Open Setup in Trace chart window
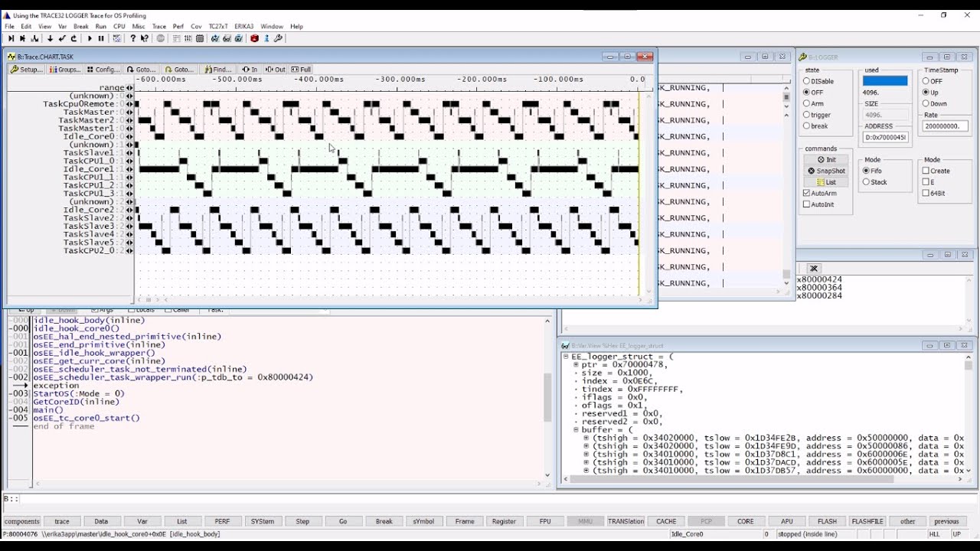 [26, 69]
